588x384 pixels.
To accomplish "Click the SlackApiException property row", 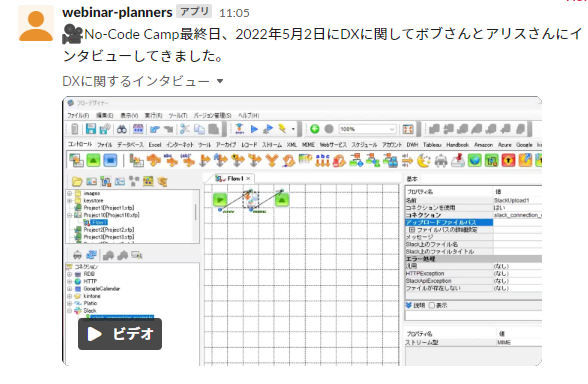I will tap(473, 281).
